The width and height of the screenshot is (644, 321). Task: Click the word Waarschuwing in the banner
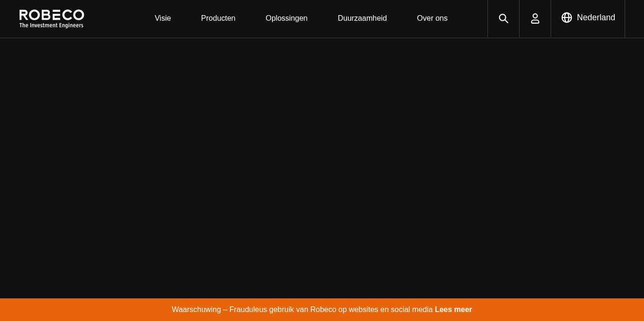pos(196,310)
